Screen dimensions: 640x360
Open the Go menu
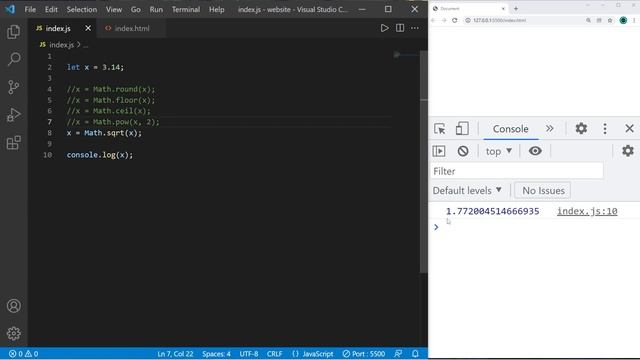pos(136,9)
